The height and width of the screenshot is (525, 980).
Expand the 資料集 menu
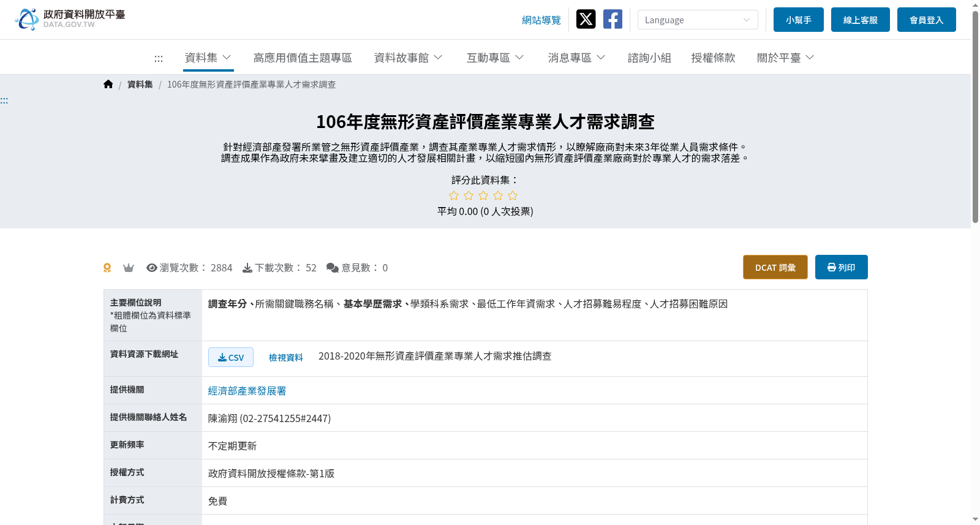tap(208, 58)
